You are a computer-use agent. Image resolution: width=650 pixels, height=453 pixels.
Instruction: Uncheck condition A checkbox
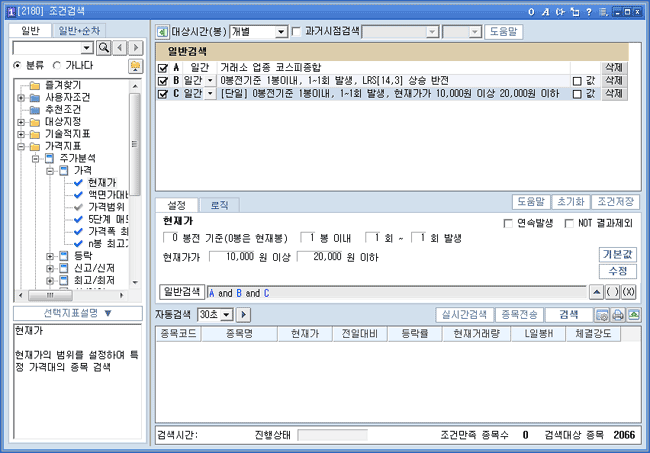pos(163,66)
